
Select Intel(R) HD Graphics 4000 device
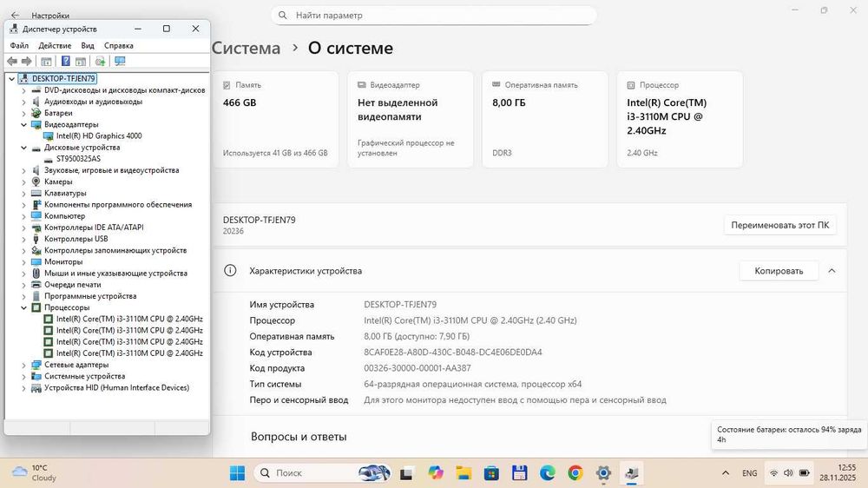coord(99,135)
